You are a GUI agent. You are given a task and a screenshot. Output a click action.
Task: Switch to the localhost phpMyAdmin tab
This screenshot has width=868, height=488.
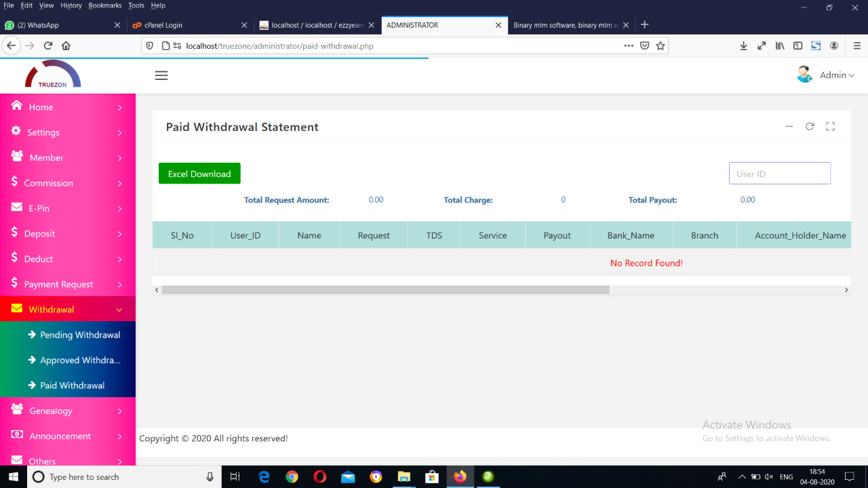[x=317, y=25]
